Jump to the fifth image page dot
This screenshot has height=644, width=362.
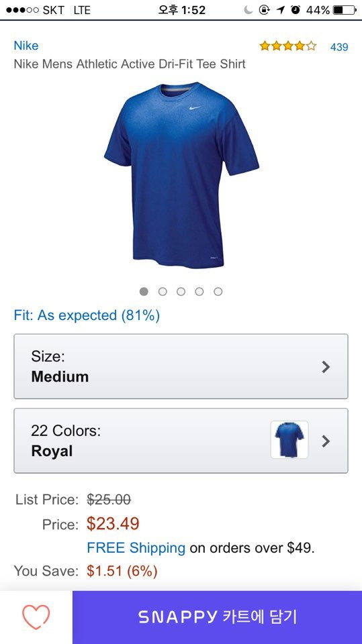pos(218,291)
